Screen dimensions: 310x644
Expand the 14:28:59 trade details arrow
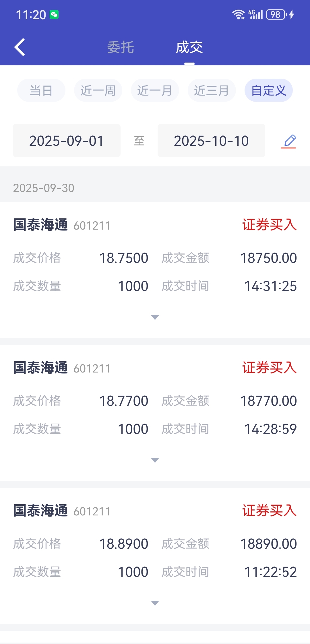155,460
